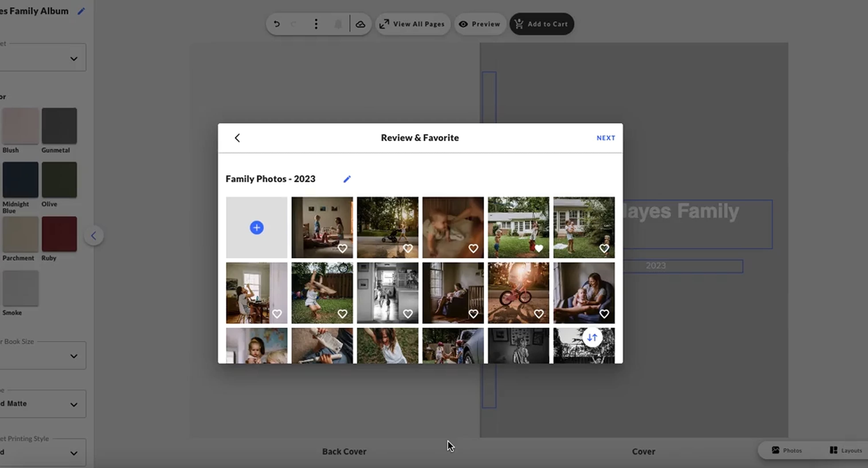Expand the Printing Style dropdown
This screenshot has width=868, height=468.
point(73,453)
